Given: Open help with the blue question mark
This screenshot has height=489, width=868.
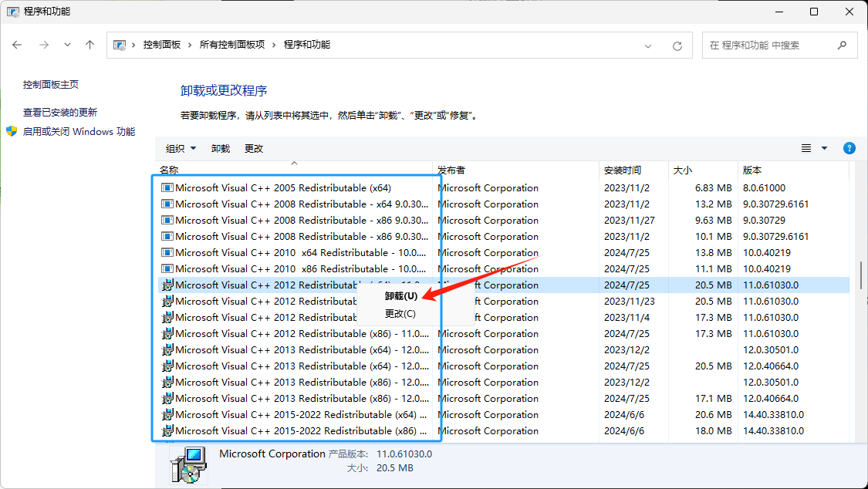Looking at the screenshot, I should coord(849,148).
